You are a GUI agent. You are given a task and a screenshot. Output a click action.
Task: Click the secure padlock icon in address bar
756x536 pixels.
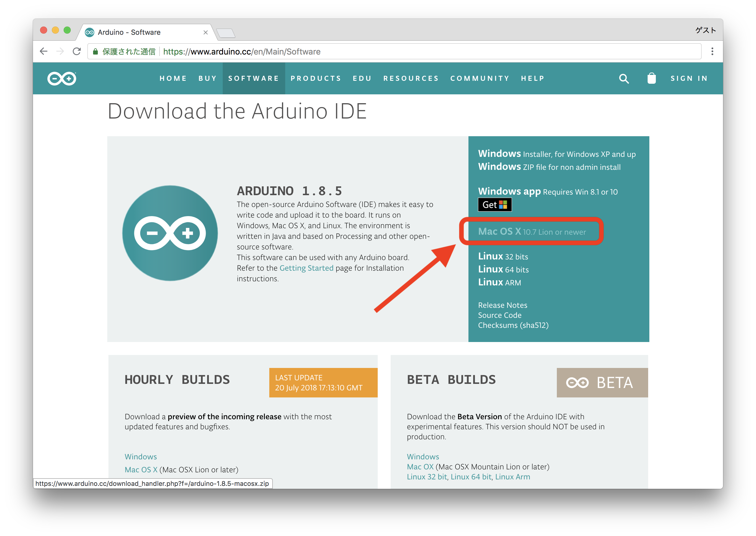[x=96, y=52]
